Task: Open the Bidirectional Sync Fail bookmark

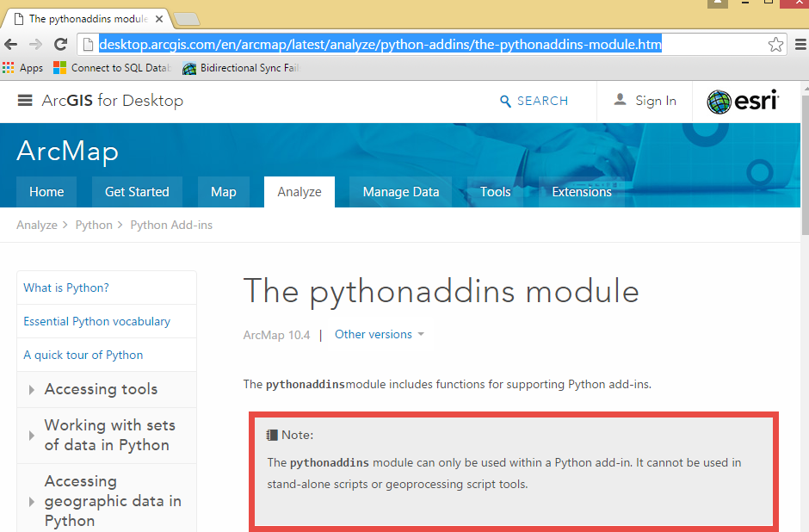Action: click(242, 68)
